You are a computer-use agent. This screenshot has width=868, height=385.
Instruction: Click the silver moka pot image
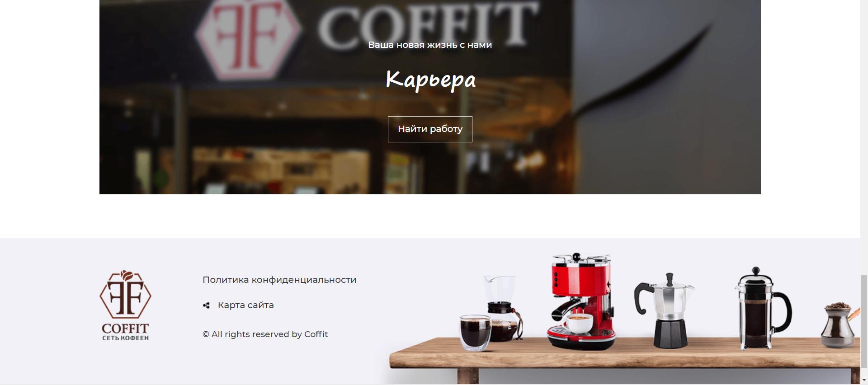tap(666, 310)
